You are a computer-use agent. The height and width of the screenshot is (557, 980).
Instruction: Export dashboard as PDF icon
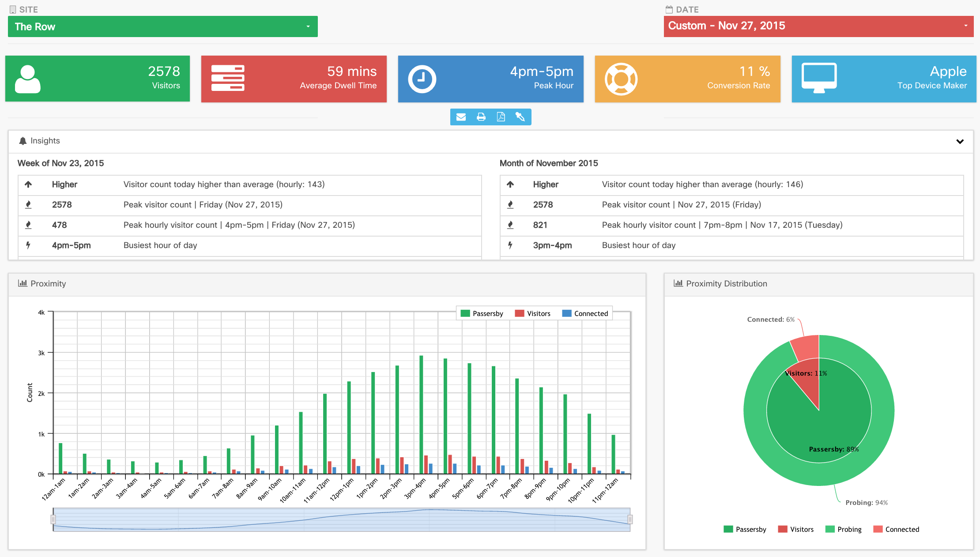[501, 117]
